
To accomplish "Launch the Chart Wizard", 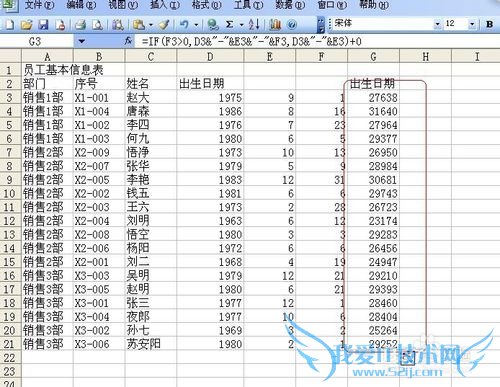I will pos(275,25).
